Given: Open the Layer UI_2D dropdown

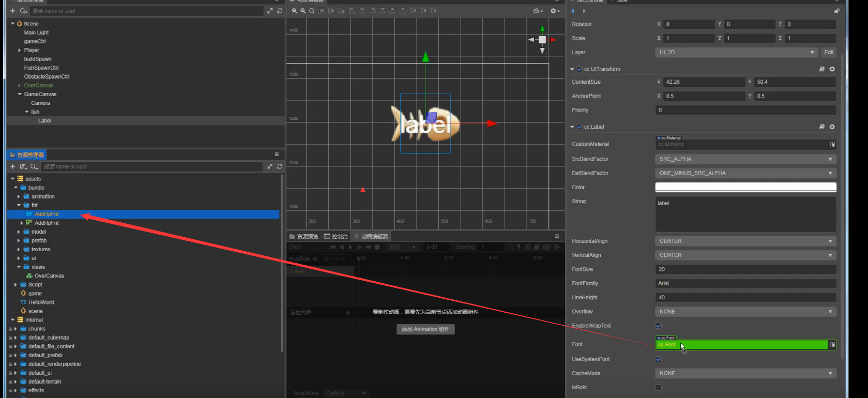Looking at the screenshot, I should [x=737, y=52].
